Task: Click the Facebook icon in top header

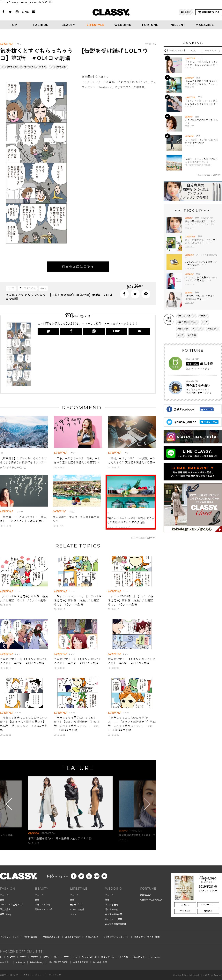Action: [x=4, y=12]
